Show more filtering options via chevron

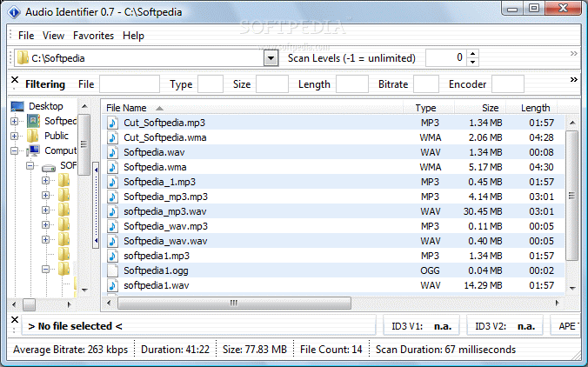tap(574, 79)
